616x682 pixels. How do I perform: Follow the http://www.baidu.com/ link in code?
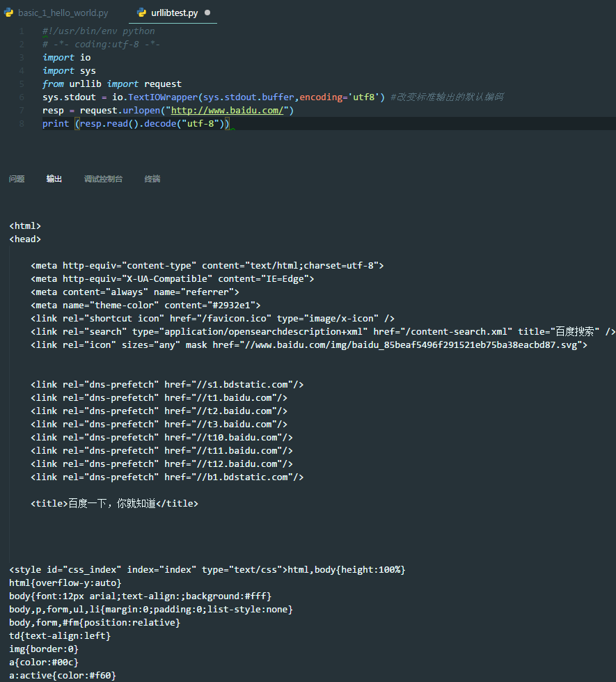point(227,111)
